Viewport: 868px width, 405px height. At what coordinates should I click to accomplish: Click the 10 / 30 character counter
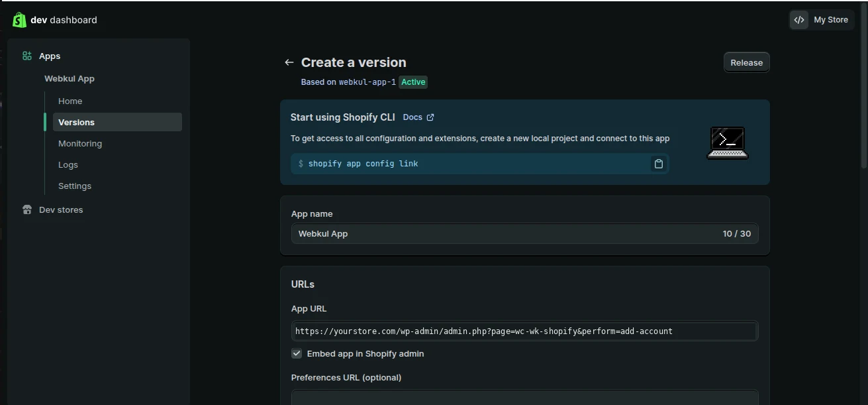(x=737, y=234)
